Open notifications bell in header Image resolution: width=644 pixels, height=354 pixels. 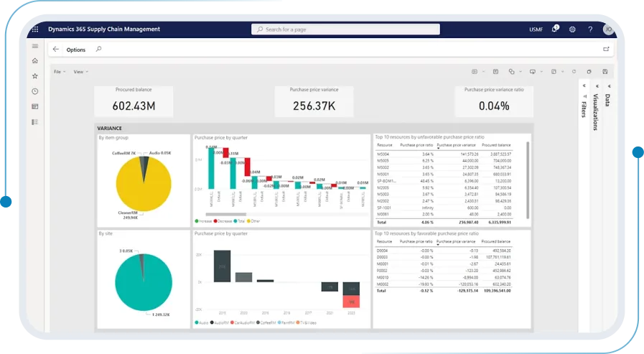pos(555,29)
